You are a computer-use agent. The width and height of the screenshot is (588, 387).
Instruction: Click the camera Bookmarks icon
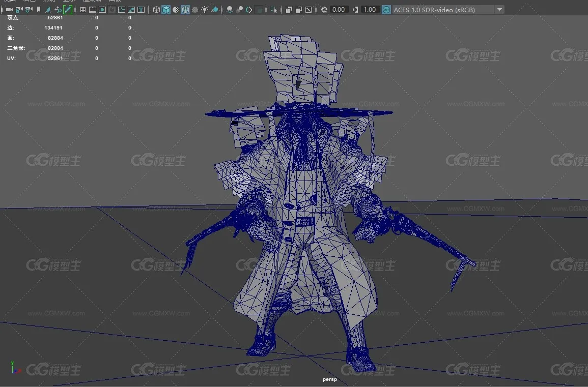(39, 10)
